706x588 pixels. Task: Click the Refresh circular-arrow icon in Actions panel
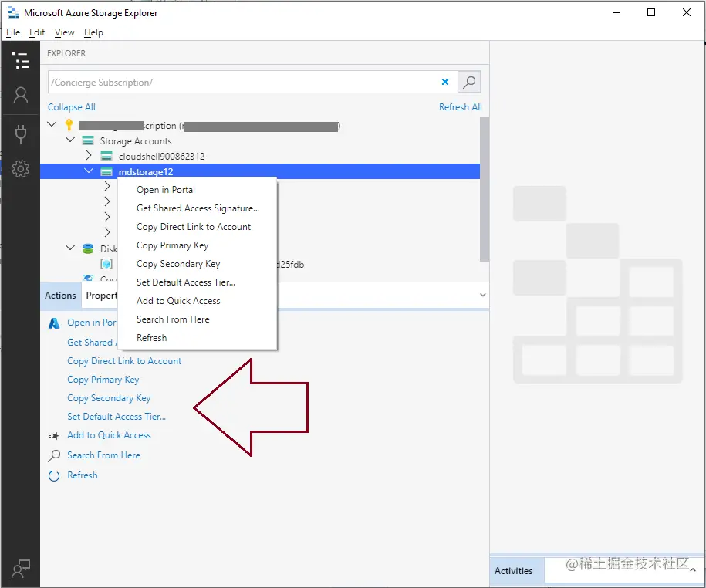click(x=54, y=475)
